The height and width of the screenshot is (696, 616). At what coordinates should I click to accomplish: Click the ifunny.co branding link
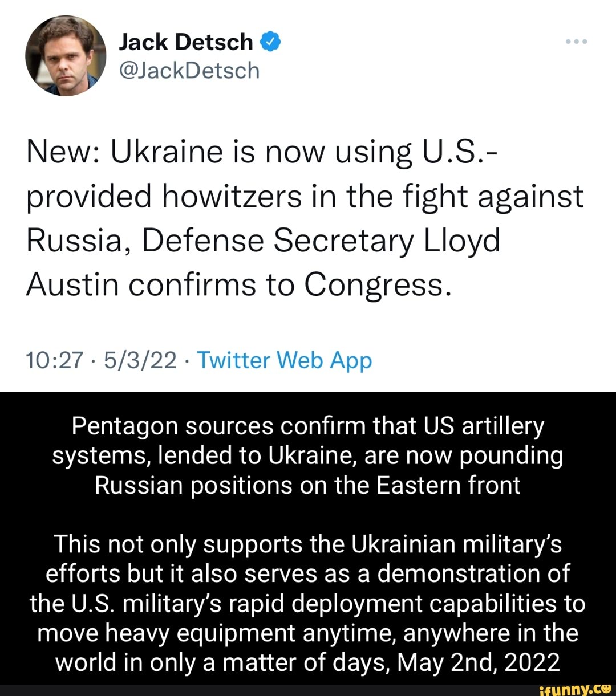pyautogui.click(x=576, y=687)
